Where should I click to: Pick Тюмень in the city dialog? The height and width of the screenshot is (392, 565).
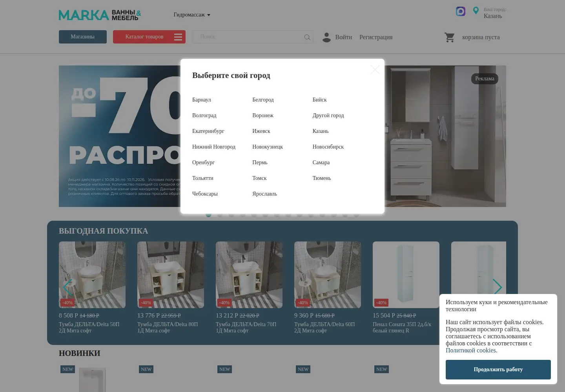pyautogui.click(x=322, y=178)
